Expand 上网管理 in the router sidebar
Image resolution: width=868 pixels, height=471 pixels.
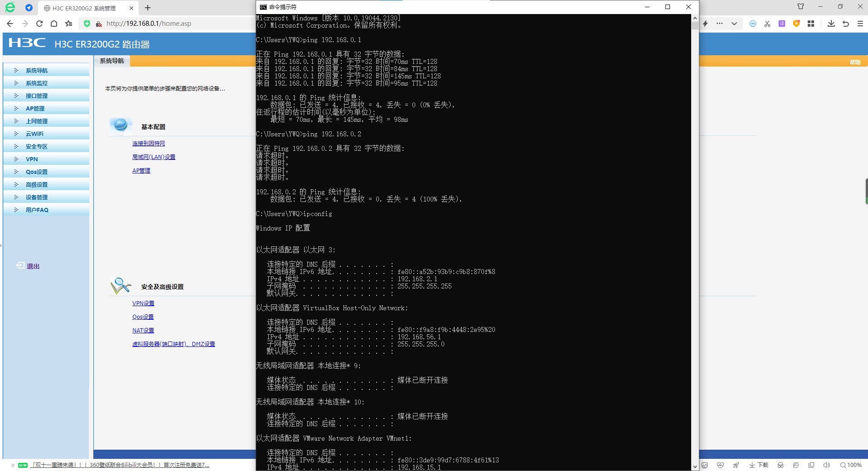click(46, 121)
